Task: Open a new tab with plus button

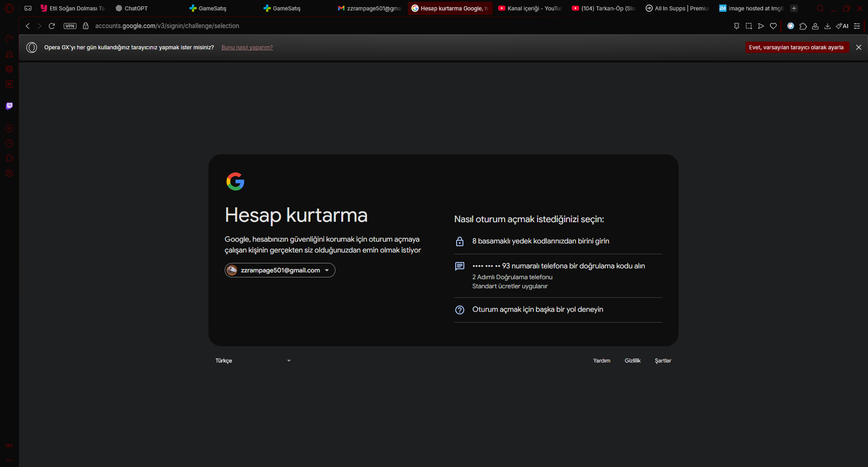Action: coord(794,8)
